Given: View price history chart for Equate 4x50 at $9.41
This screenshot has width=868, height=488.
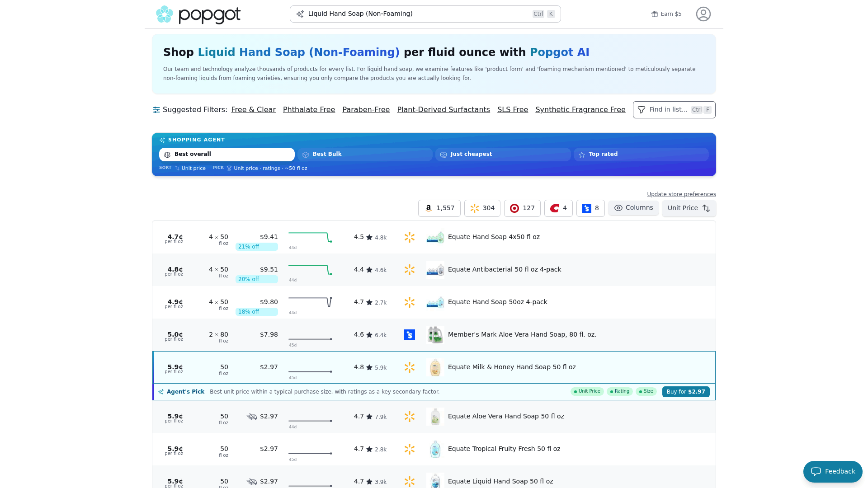Looking at the screenshot, I should point(310,238).
